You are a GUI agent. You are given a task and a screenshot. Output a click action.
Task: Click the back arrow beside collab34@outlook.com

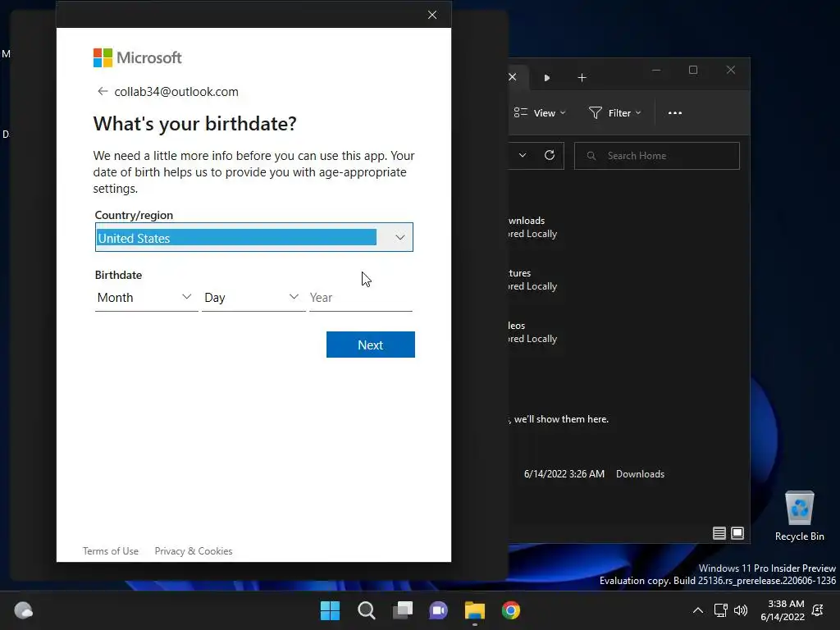click(x=103, y=92)
